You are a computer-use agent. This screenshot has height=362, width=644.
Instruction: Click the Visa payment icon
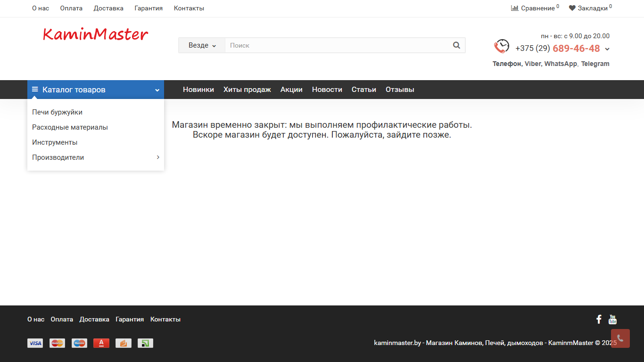[35, 343]
